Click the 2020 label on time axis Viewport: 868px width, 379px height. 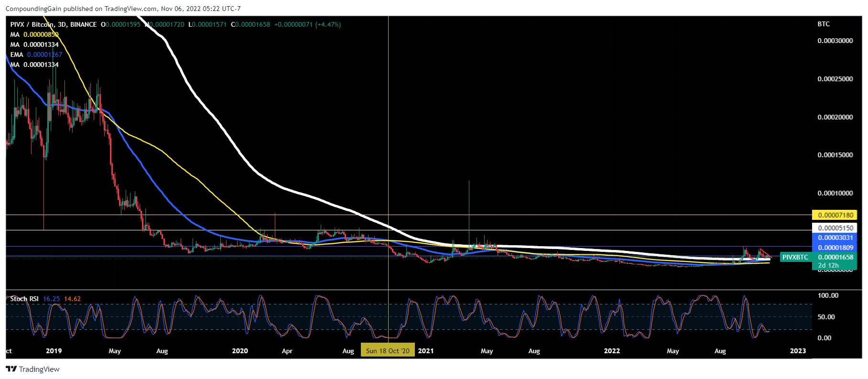point(240,351)
